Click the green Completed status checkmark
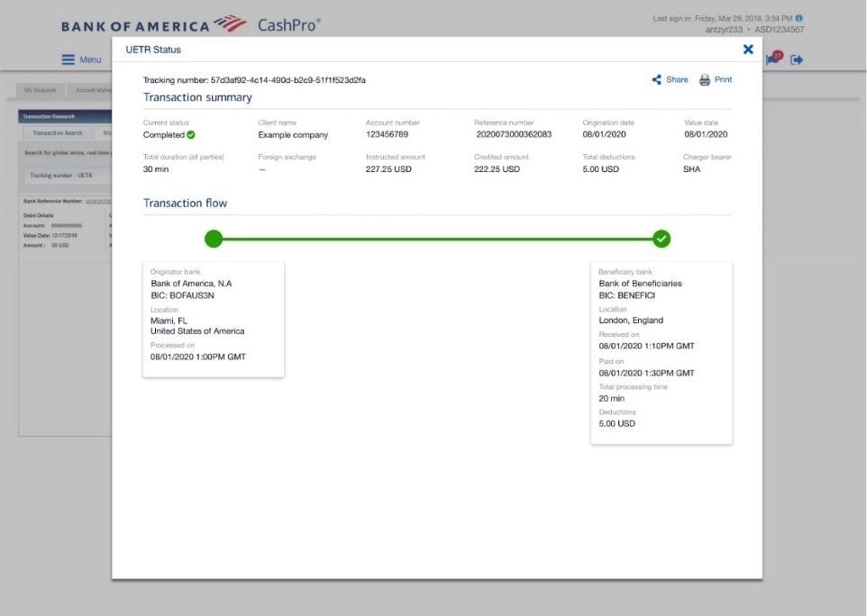The width and height of the screenshot is (867, 616). tap(191, 134)
